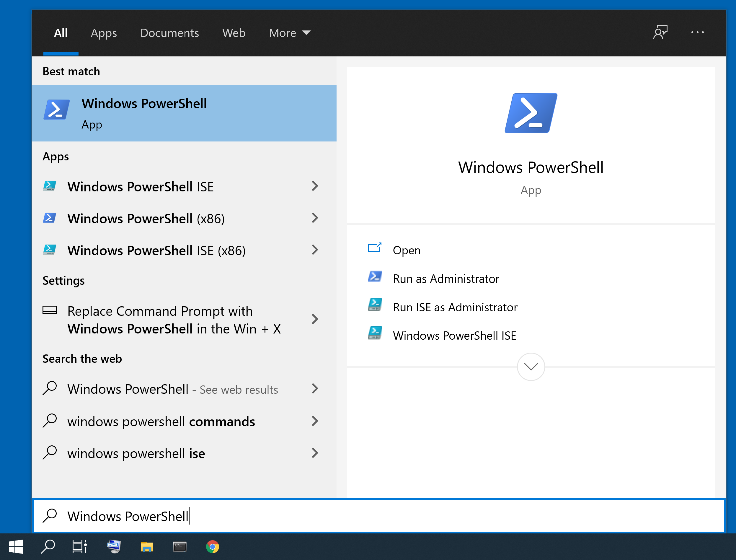Open File Explorer from the taskbar
The width and height of the screenshot is (736, 560).
pos(147,546)
